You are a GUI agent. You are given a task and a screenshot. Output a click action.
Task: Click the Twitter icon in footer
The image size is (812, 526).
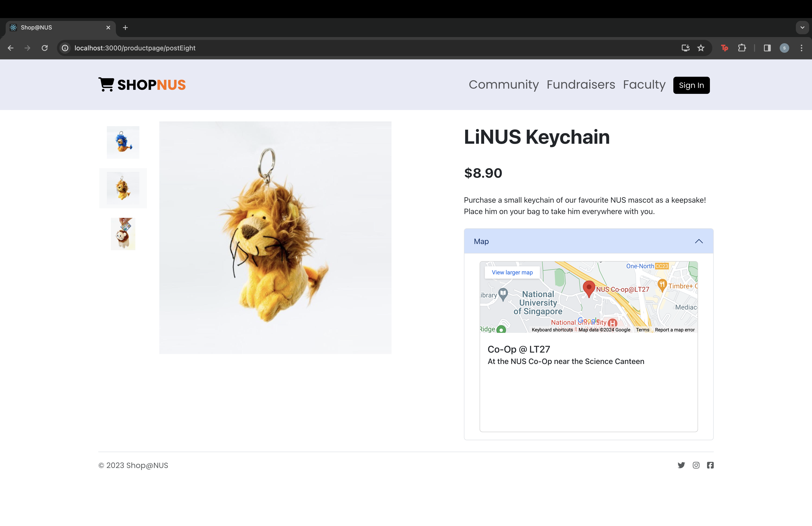[x=681, y=465]
